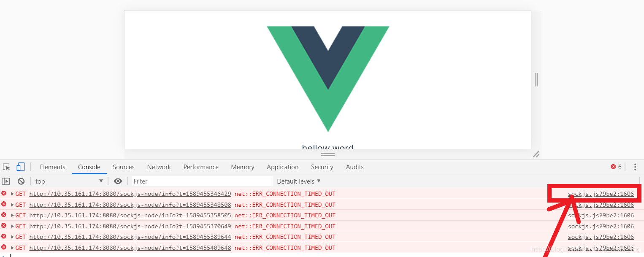Expand the error entry for t=1589455358505
644x257 pixels.
pos(12,215)
